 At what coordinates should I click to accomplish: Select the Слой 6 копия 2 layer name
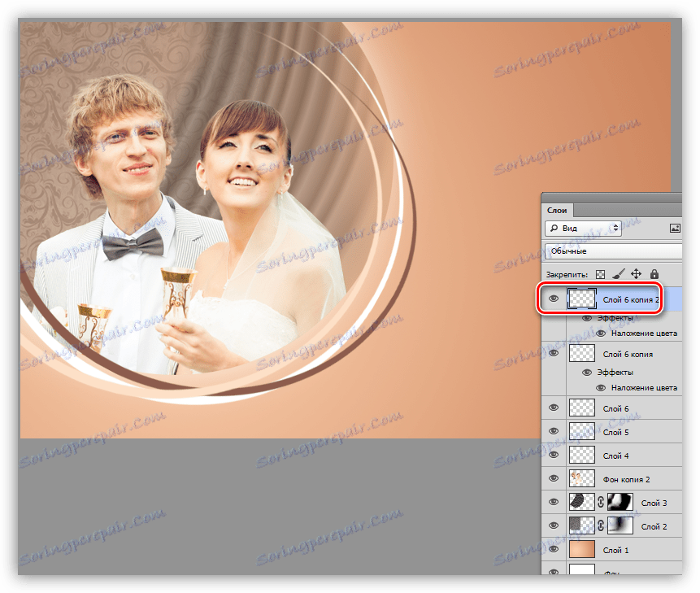tap(631, 299)
